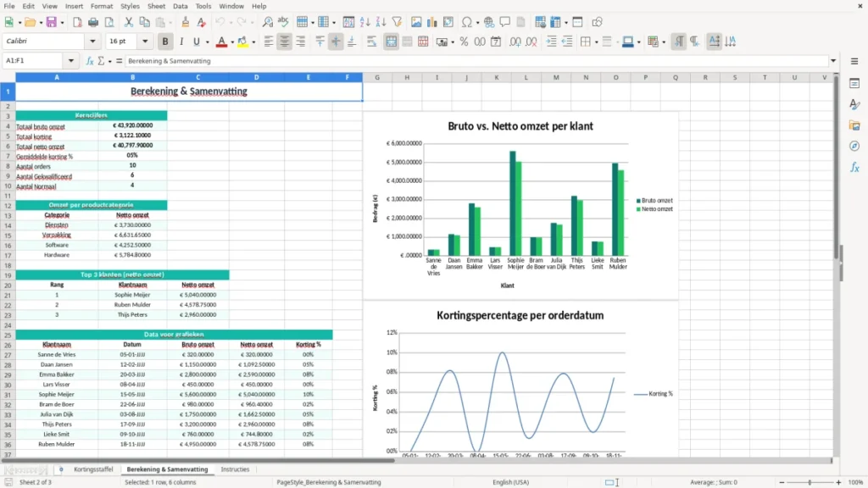Apply red font color swatch

pos(221,42)
